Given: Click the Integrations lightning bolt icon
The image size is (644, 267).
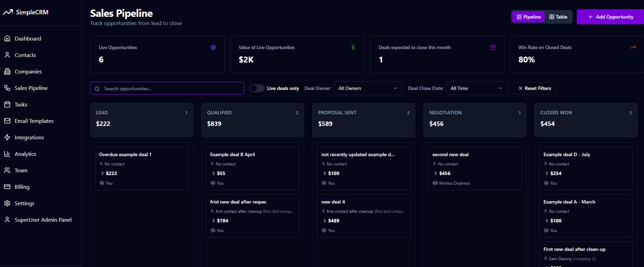Looking at the screenshot, I should [x=7, y=137].
